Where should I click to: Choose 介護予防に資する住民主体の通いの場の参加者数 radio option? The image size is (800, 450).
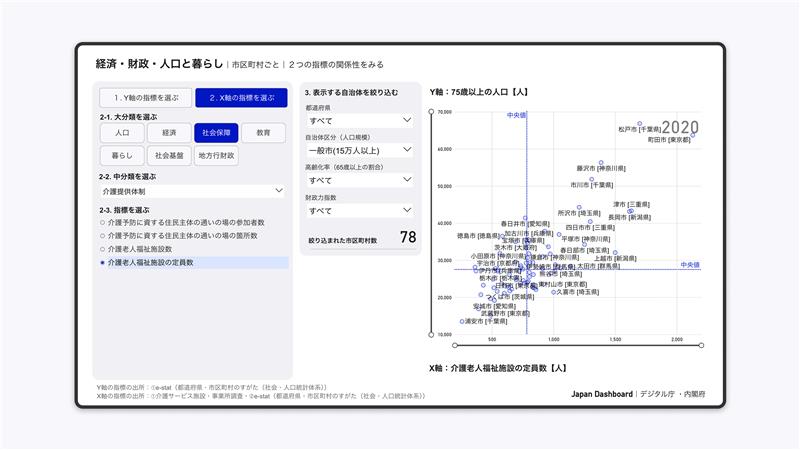[x=182, y=222]
